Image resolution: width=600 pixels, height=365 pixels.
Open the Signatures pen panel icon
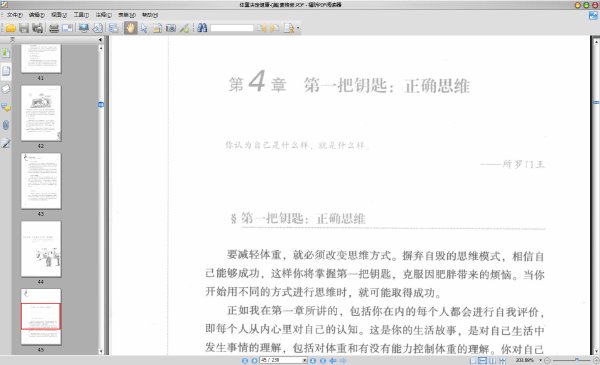pyautogui.click(x=6, y=143)
